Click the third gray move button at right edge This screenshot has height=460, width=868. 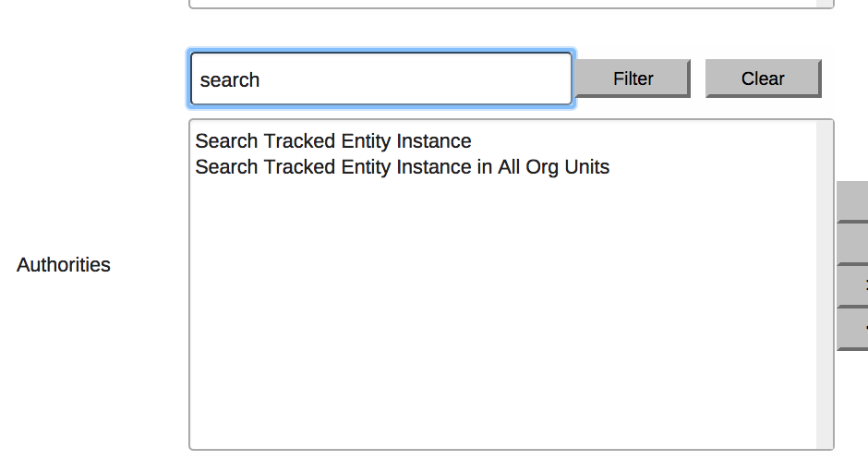click(853, 285)
